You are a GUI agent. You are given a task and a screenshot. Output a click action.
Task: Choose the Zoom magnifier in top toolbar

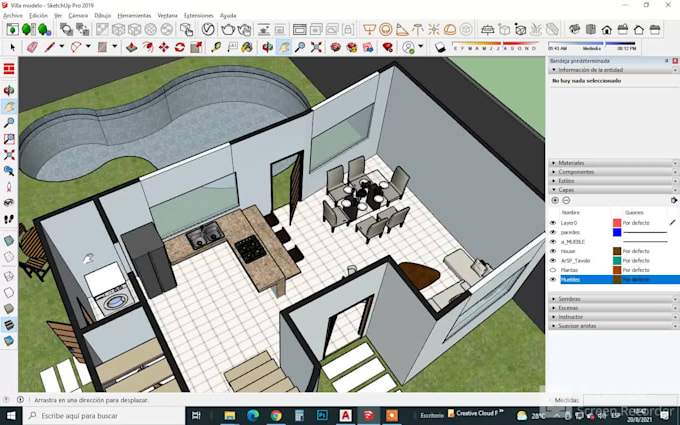(300, 47)
